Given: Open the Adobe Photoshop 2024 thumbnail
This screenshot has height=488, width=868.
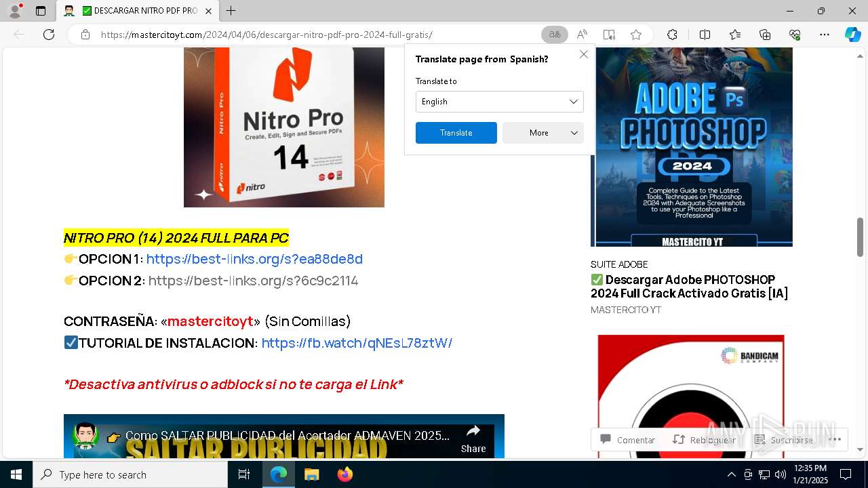Looking at the screenshot, I should [x=692, y=147].
